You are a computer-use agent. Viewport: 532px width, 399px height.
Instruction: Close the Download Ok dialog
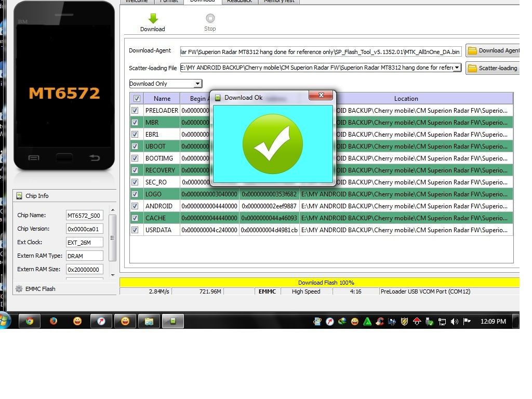pyautogui.click(x=321, y=96)
